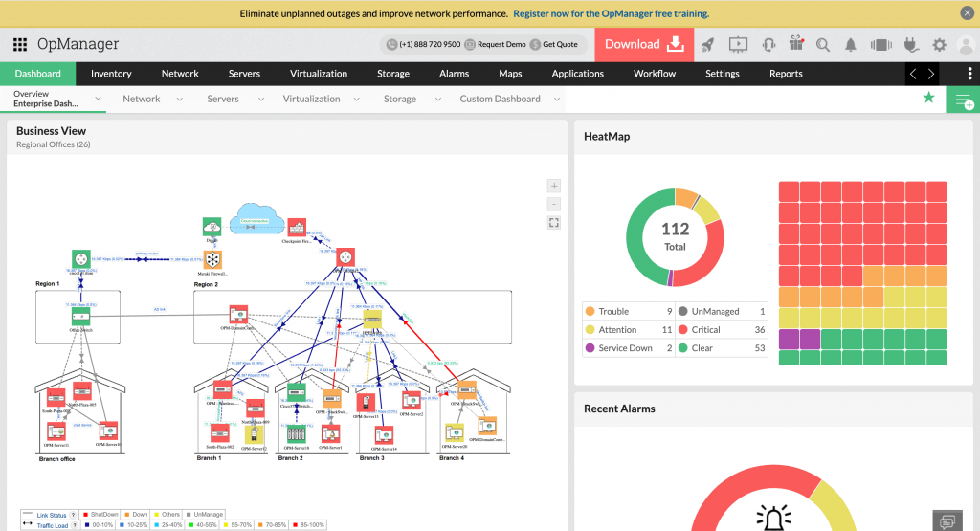Image resolution: width=980 pixels, height=531 pixels.
Task: Open the search magnifier icon
Action: (823, 45)
